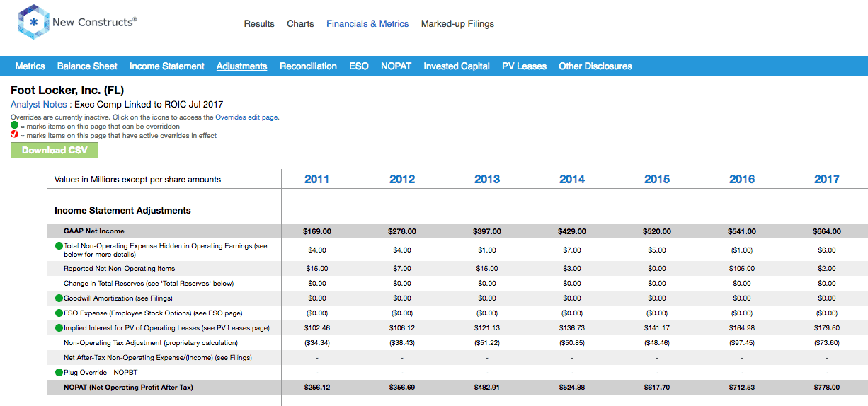
Task: Click the 2016 year column header
Action: (x=741, y=180)
